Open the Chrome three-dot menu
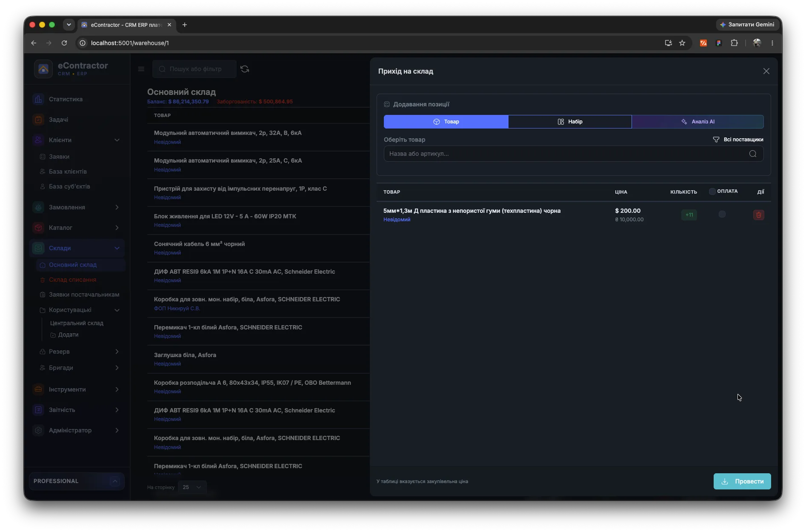This screenshot has height=532, width=806. pyautogui.click(x=772, y=43)
